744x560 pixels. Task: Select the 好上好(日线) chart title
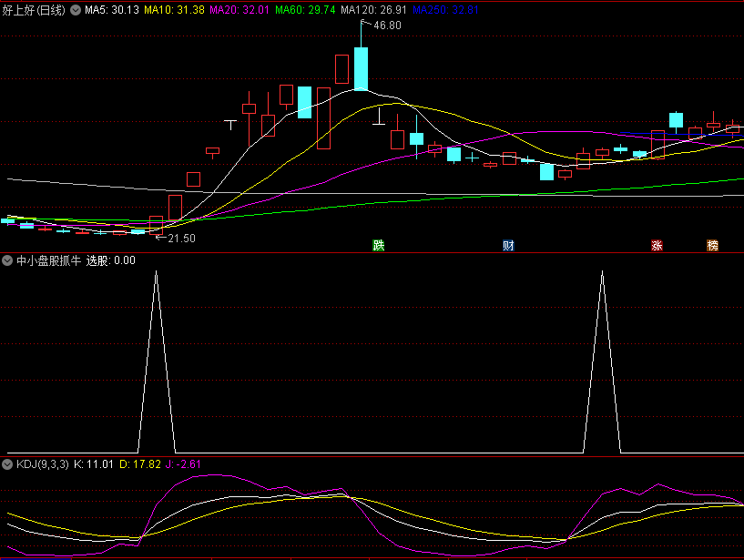click(33, 10)
